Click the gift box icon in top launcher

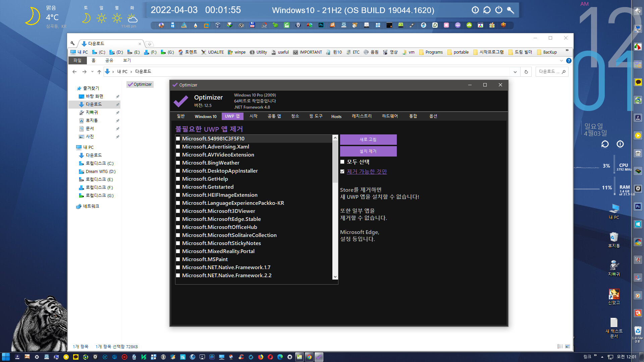coord(492,25)
